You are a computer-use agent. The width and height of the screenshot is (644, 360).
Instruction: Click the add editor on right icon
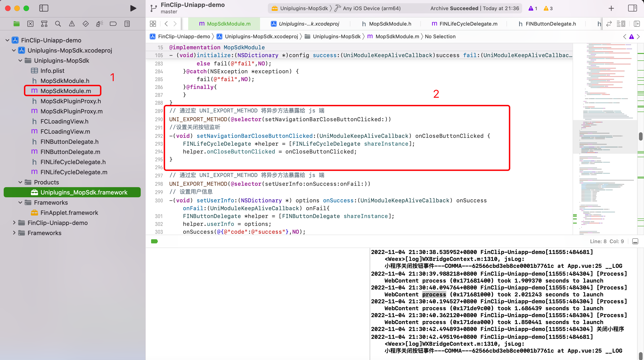point(636,24)
